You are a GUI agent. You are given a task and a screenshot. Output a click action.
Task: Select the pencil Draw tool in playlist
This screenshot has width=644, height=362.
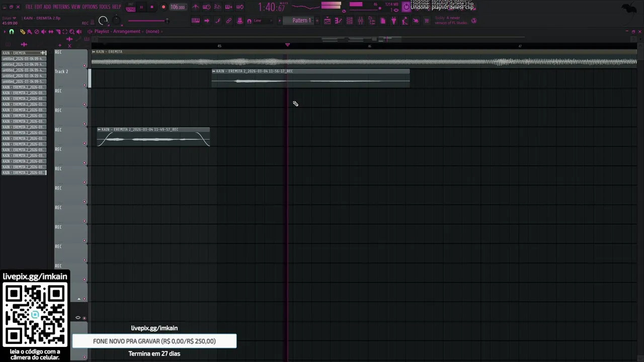[x=23, y=32]
